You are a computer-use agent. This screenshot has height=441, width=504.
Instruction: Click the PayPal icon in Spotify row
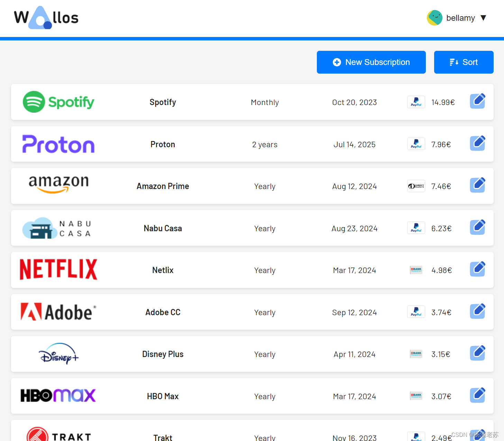coord(416,102)
